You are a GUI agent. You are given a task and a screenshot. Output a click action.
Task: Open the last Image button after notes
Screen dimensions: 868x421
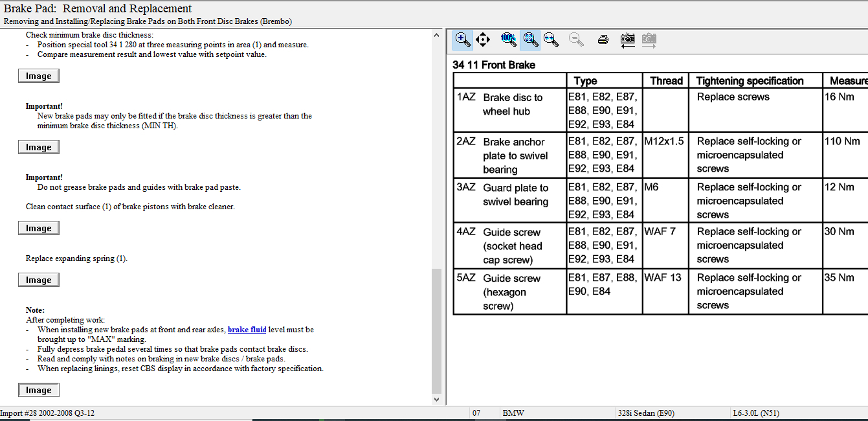pyautogui.click(x=39, y=390)
